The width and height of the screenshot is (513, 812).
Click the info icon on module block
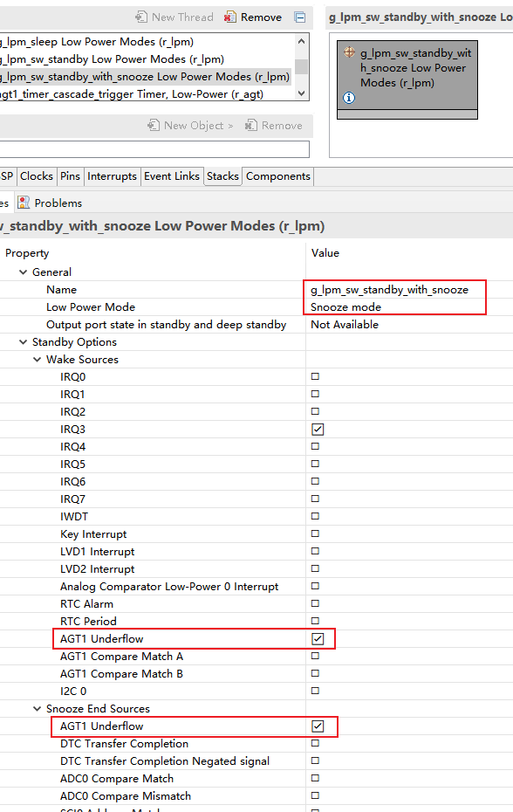pyautogui.click(x=350, y=98)
